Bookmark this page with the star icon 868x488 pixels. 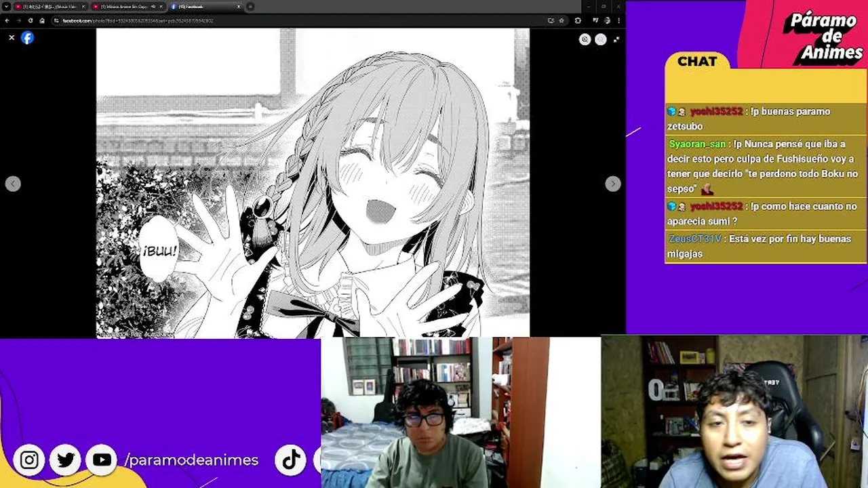tap(561, 20)
